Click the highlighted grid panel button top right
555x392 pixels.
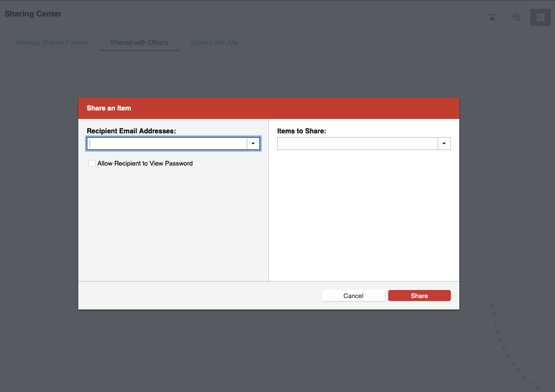pos(540,17)
